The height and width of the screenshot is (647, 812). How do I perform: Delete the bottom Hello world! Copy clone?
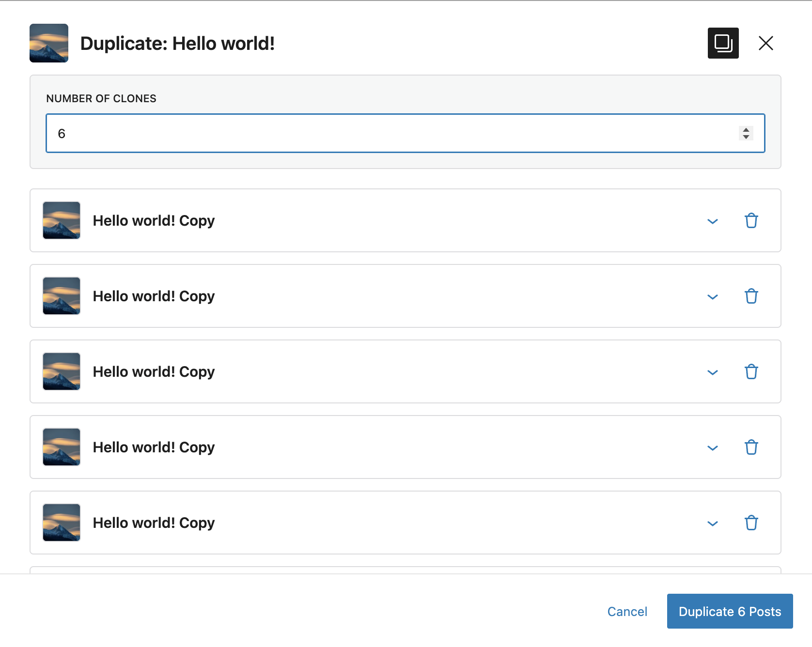(x=751, y=523)
